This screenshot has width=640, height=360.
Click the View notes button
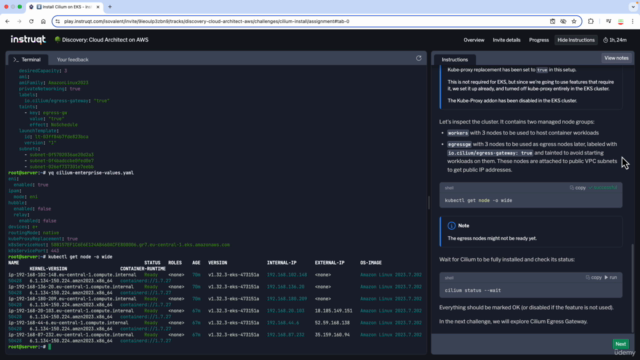pyautogui.click(x=616, y=58)
